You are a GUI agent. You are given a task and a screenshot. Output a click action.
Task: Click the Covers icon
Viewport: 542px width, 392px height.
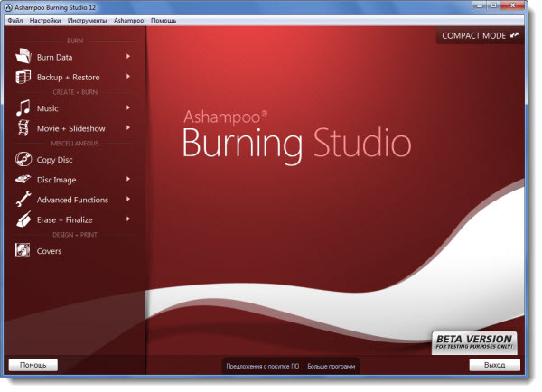23,250
